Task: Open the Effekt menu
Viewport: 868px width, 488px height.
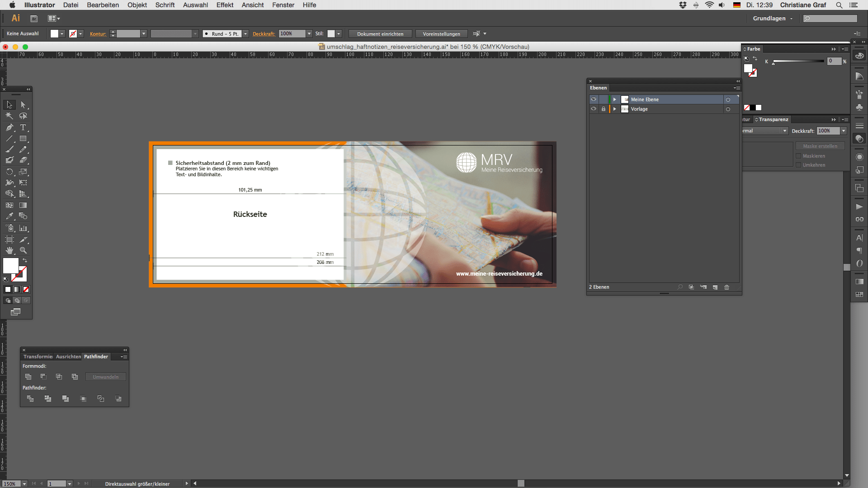Action: click(225, 5)
